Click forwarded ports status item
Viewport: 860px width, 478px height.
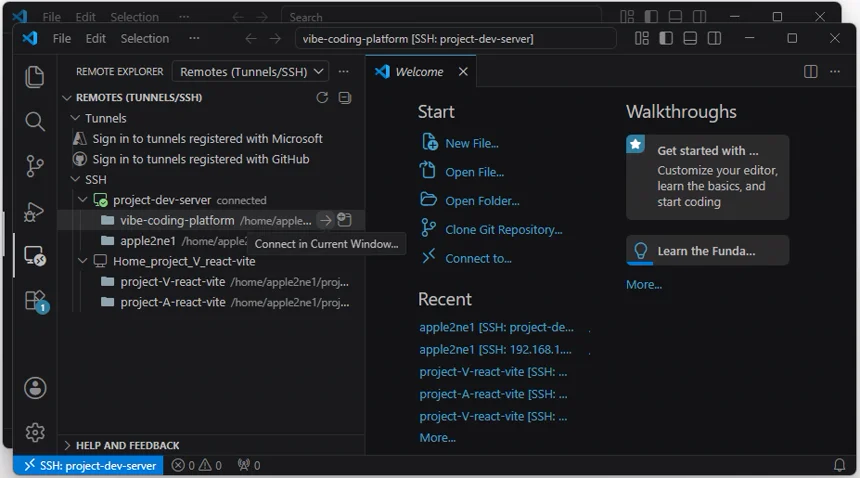(x=249, y=465)
